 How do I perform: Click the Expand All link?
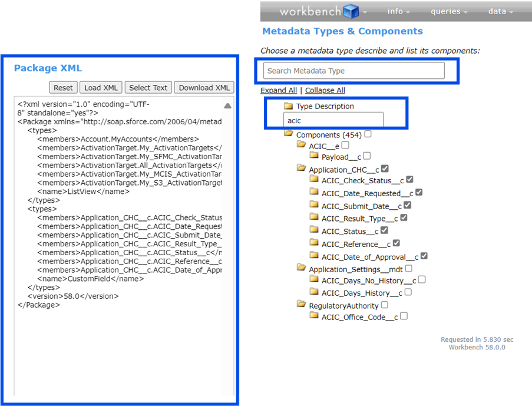(279, 90)
